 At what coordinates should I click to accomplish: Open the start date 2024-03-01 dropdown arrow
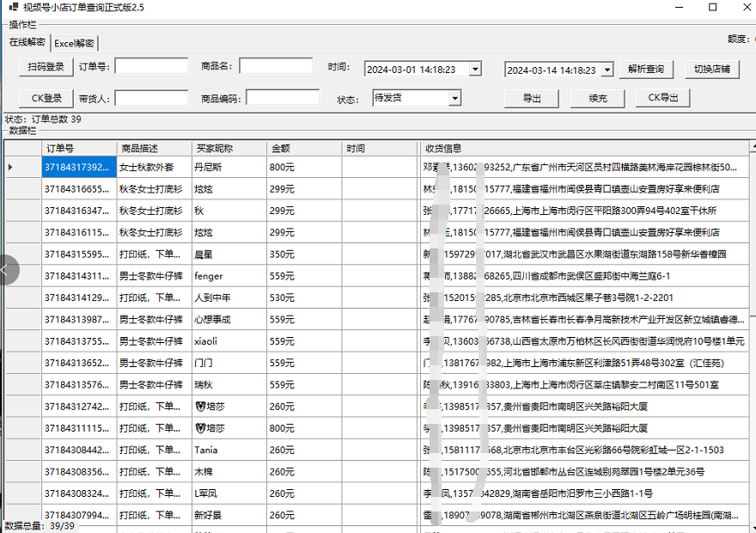(x=475, y=70)
